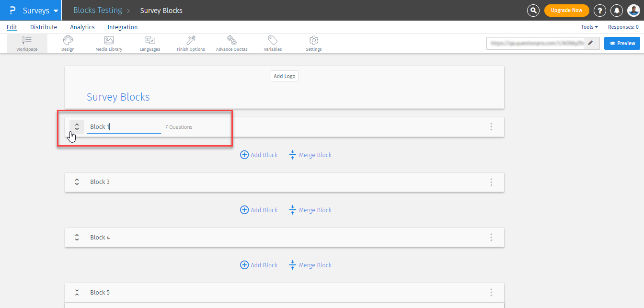
Task: Open the Languages icon
Action: tap(150, 44)
